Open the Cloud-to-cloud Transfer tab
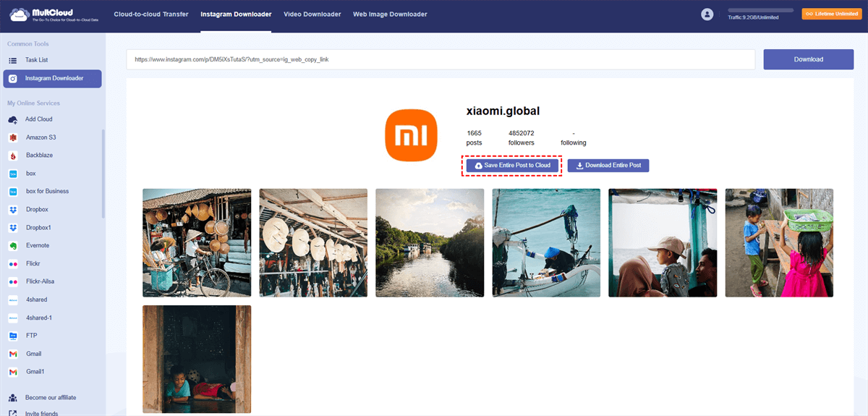The height and width of the screenshot is (416, 868). click(151, 14)
